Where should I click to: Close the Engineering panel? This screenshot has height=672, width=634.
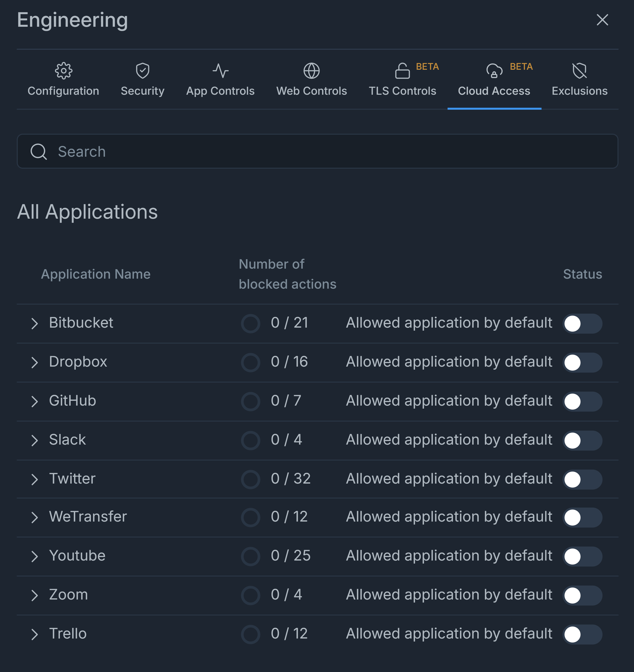(602, 20)
